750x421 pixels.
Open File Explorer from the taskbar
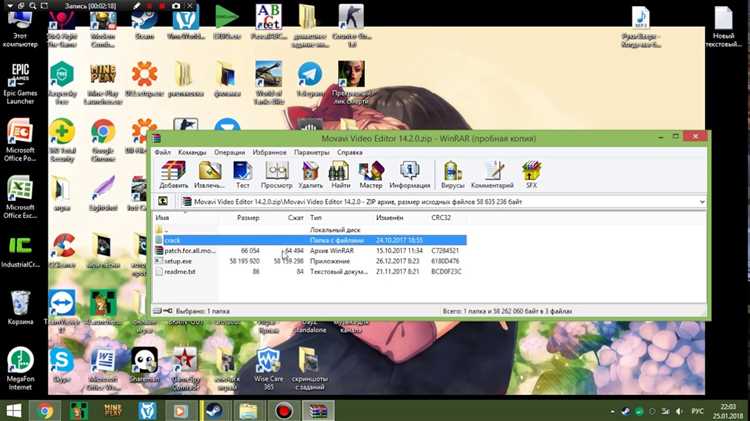248,411
